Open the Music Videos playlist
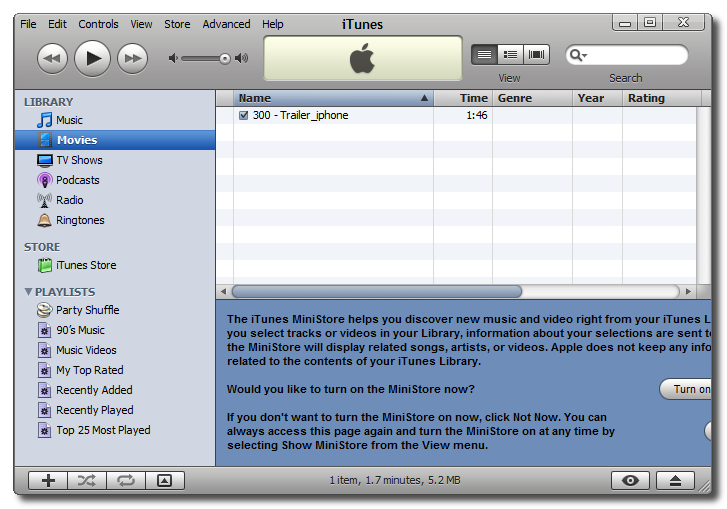The image size is (727, 509). tap(115, 350)
